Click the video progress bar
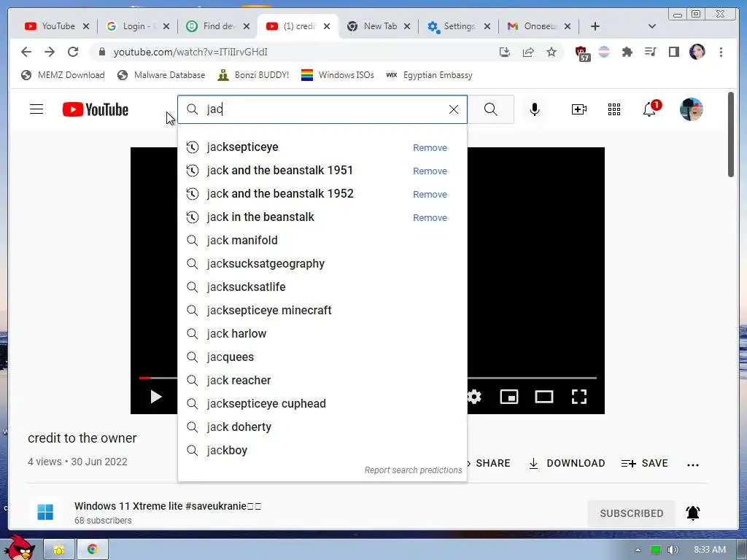 click(532, 378)
